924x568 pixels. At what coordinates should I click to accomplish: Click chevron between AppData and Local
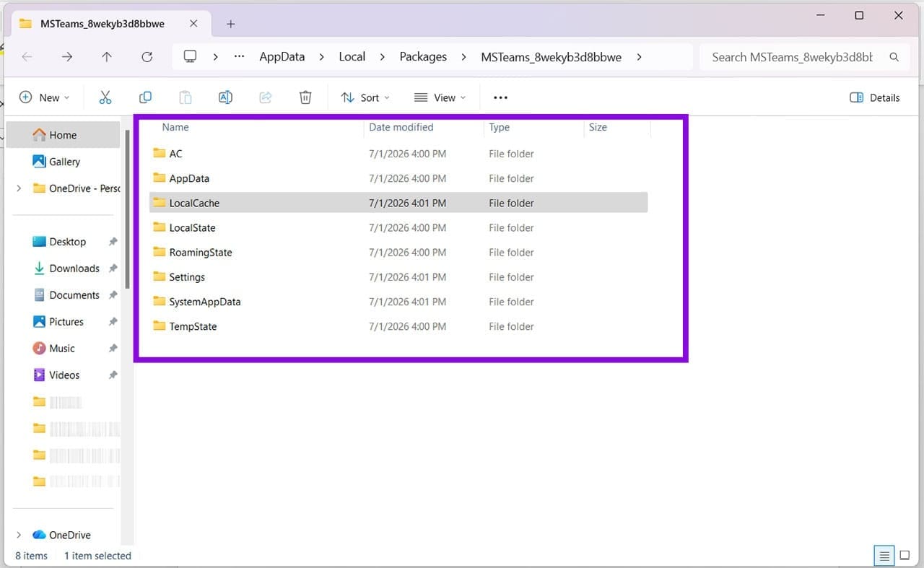[322, 57]
